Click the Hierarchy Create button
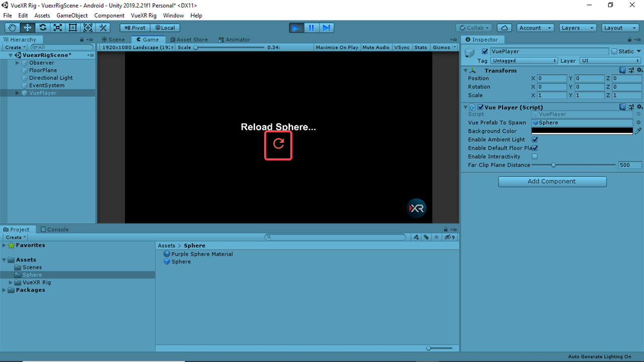The width and height of the screenshot is (644, 362). click(x=15, y=47)
